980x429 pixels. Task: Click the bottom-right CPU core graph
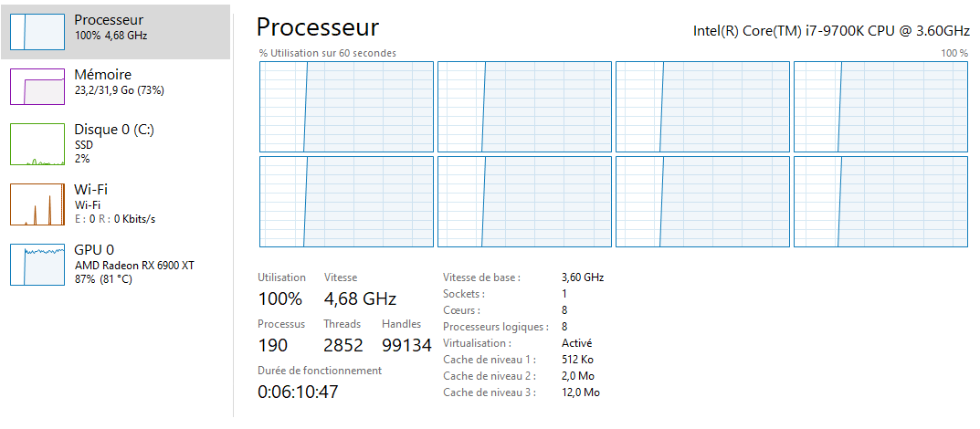click(880, 201)
